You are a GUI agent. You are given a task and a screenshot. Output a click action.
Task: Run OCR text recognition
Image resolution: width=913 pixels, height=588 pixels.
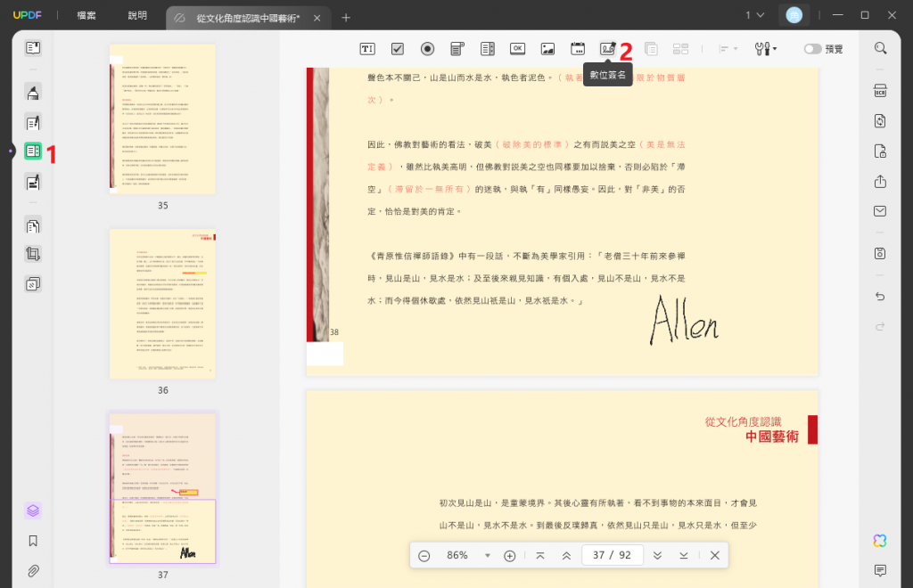[x=880, y=91]
